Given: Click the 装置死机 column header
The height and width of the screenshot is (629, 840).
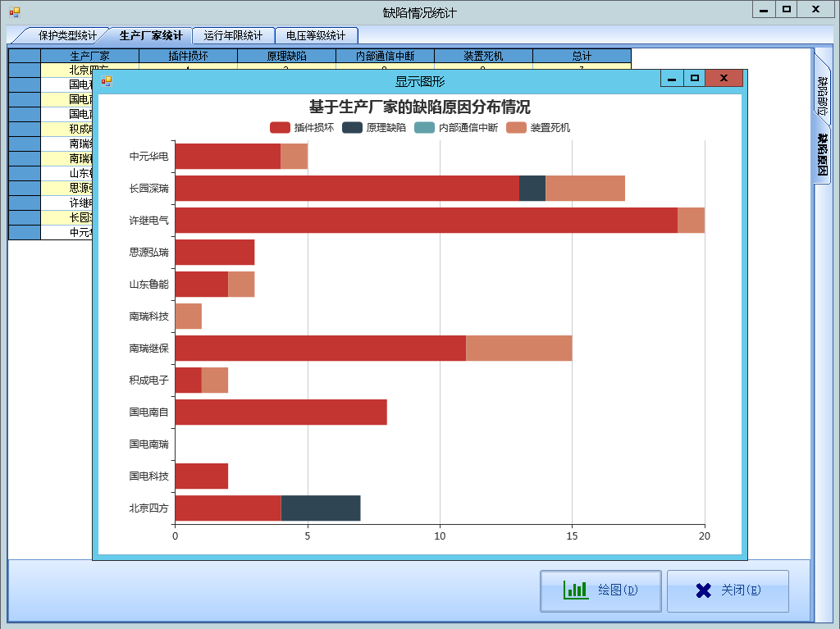Looking at the screenshot, I should [484, 56].
